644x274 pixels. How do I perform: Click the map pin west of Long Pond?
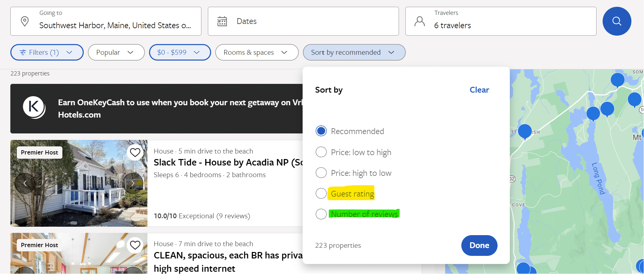pyautogui.click(x=524, y=131)
